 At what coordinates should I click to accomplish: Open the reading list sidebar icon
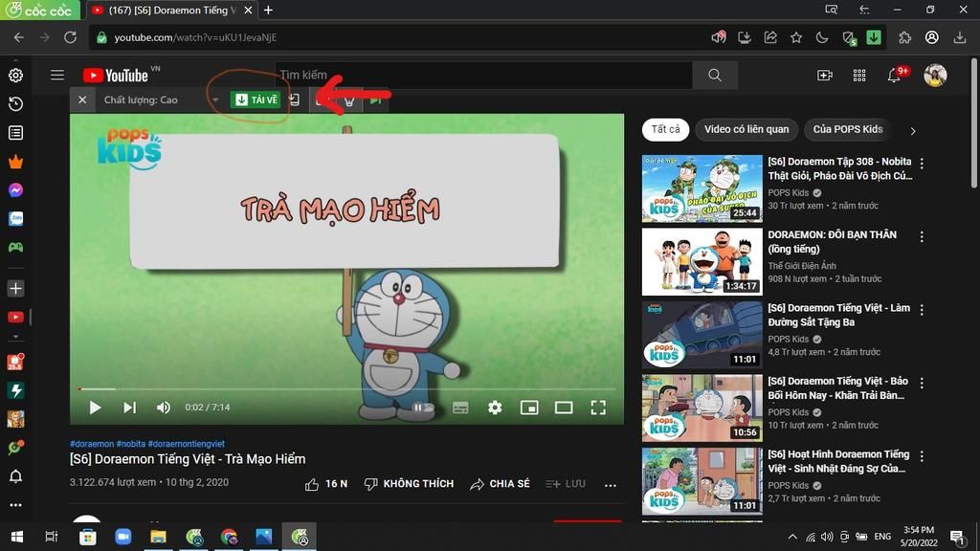coord(15,132)
